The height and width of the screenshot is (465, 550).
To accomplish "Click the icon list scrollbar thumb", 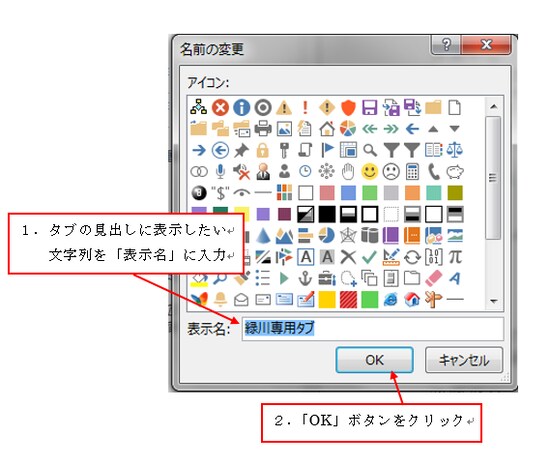I will click(x=494, y=178).
